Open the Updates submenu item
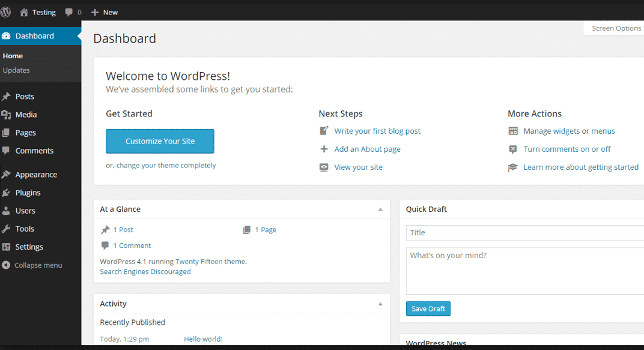This screenshot has width=644, height=350. point(16,70)
